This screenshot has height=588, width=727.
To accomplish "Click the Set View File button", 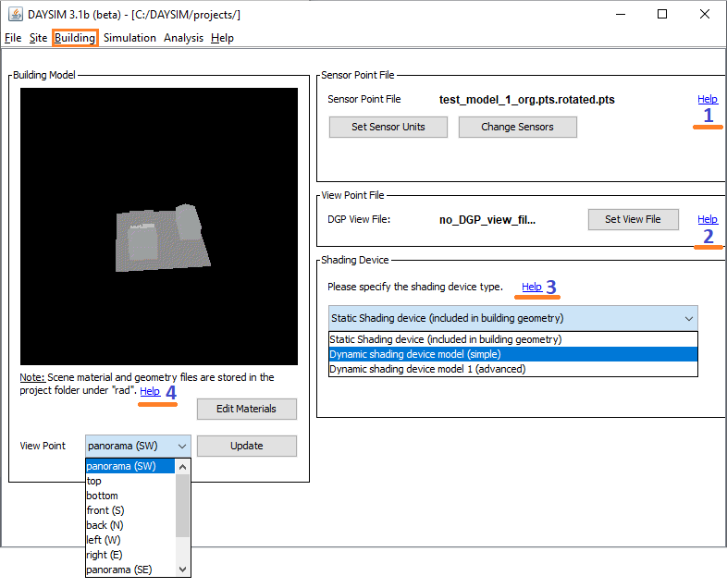I will coord(633,219).
